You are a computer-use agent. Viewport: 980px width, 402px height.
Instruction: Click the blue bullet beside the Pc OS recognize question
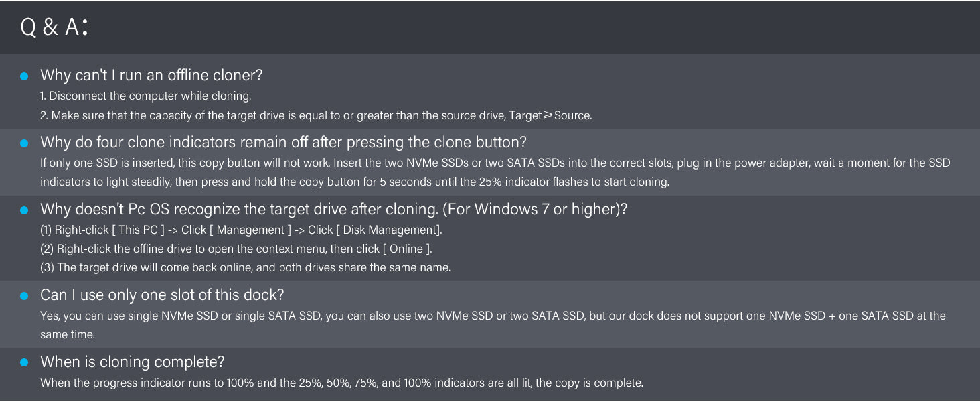pyautogui.click(x=24, y=210)
